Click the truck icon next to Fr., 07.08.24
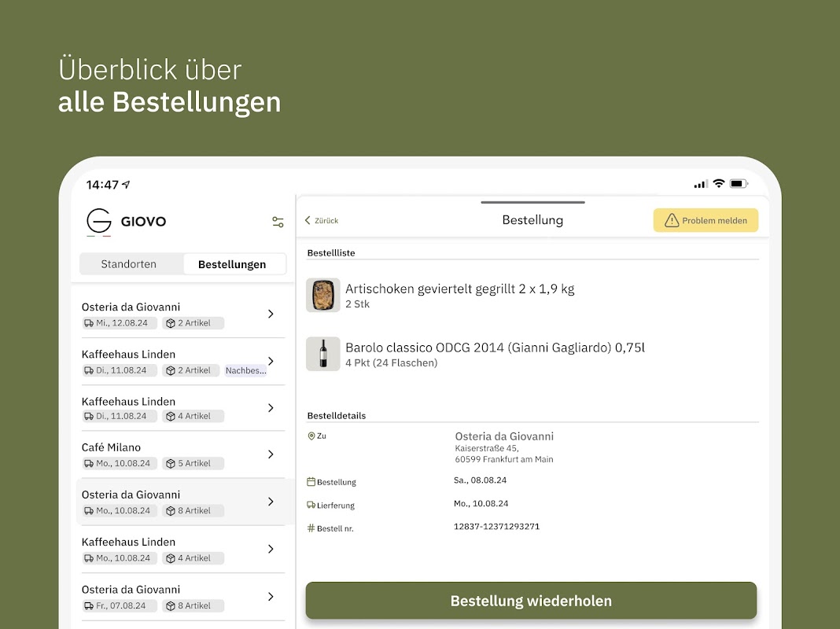This screenshot has height=629, width=840. (89, 606)
